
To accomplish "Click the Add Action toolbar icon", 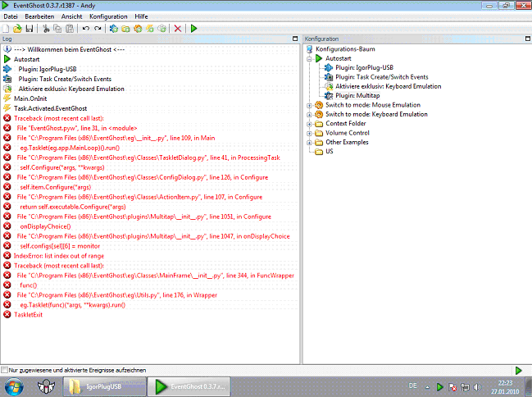I will (162, 29).
